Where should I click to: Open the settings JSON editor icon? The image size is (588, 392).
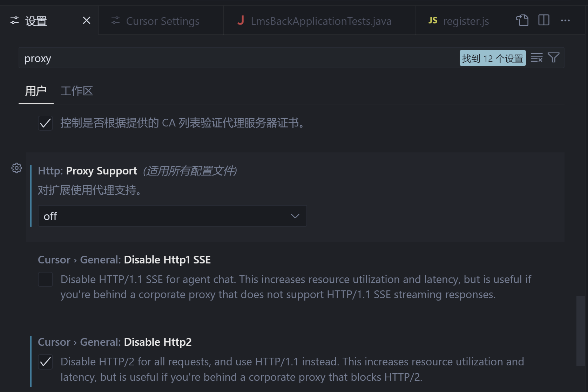point(522,20)
